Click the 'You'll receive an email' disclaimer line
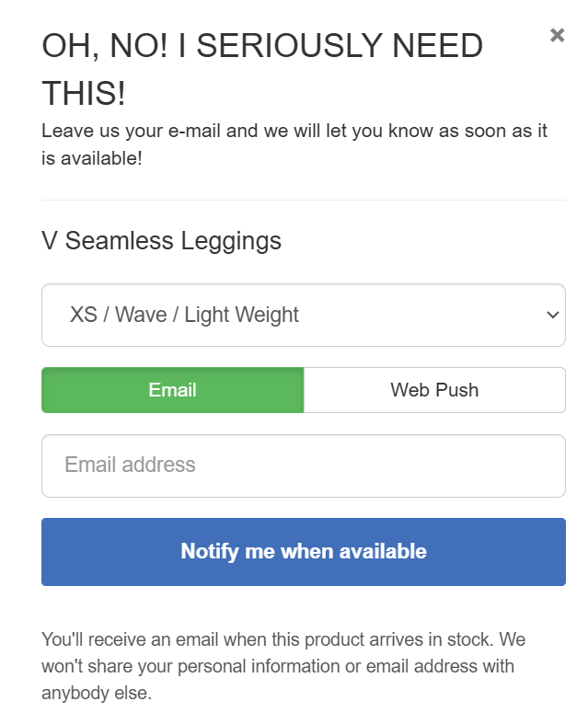The image size is (588, 724). pyautogui.click(x=283, y=639)
